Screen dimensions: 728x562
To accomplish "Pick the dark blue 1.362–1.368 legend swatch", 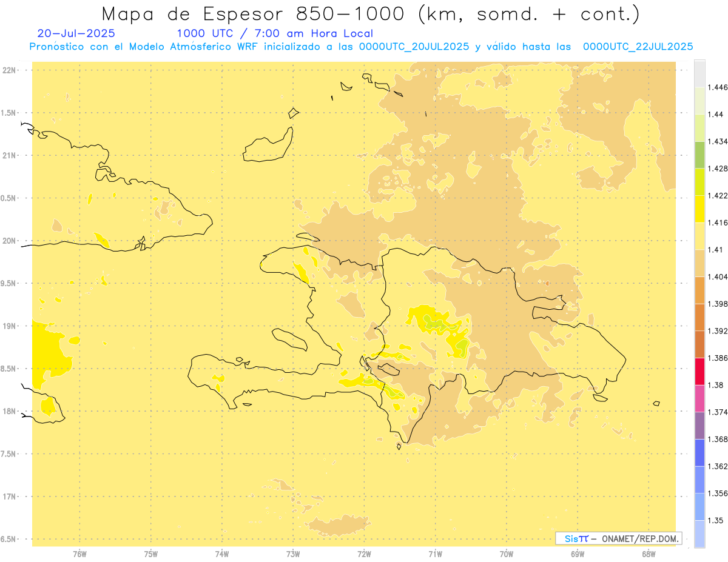I will (x=699, y=453).
